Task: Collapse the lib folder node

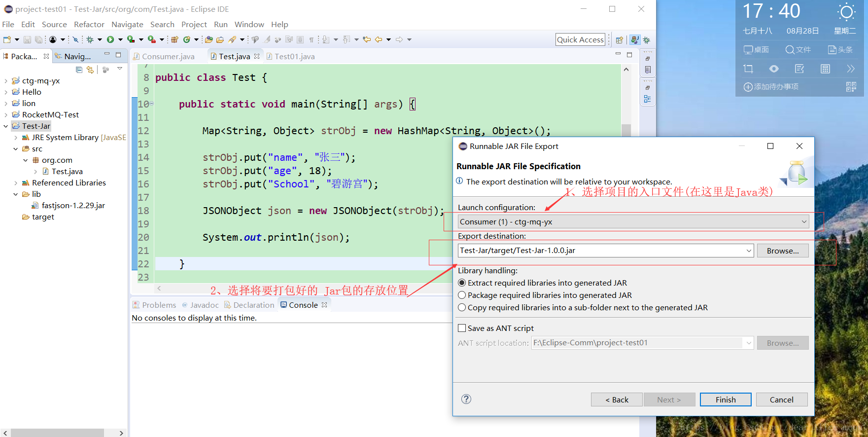Action: tap(15, 194)
